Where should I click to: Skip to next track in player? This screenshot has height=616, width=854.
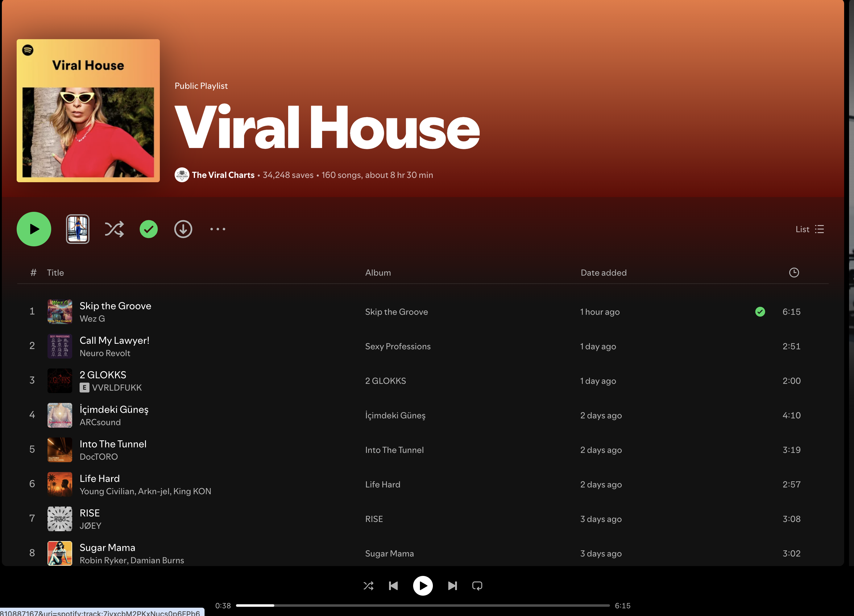point(452,586)
